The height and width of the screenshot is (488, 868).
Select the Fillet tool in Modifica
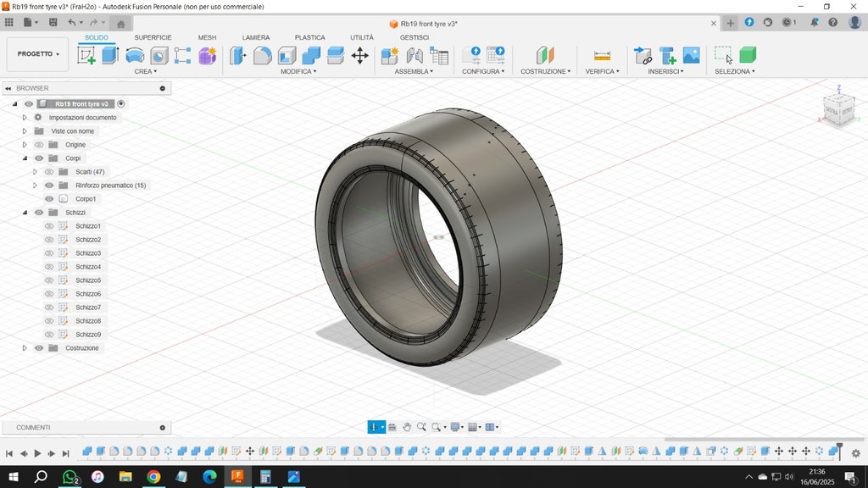tap(263, 56)
